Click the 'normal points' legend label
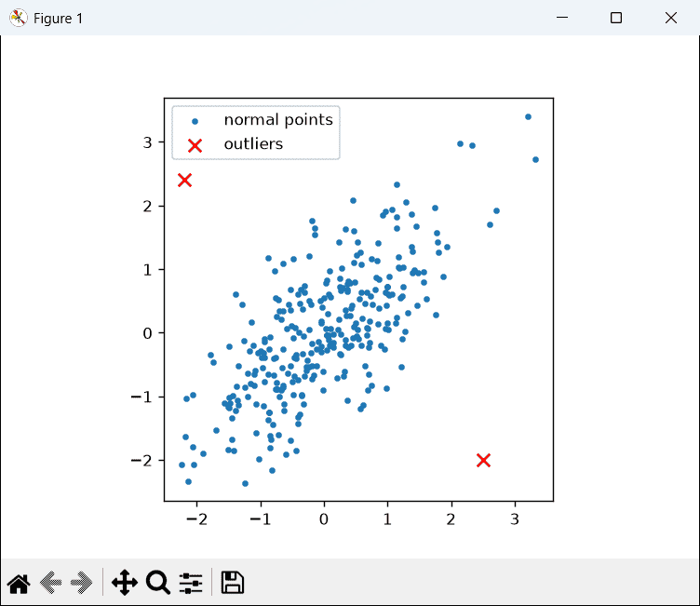The height and width of the screenshot is (606, 700). point(278,120)
